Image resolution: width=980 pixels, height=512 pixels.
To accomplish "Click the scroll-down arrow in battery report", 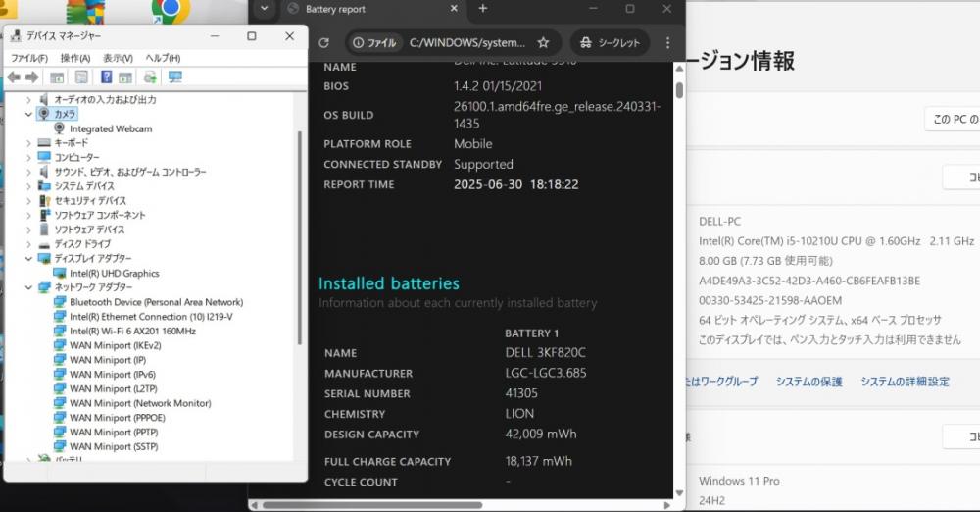I will point(679,492).
